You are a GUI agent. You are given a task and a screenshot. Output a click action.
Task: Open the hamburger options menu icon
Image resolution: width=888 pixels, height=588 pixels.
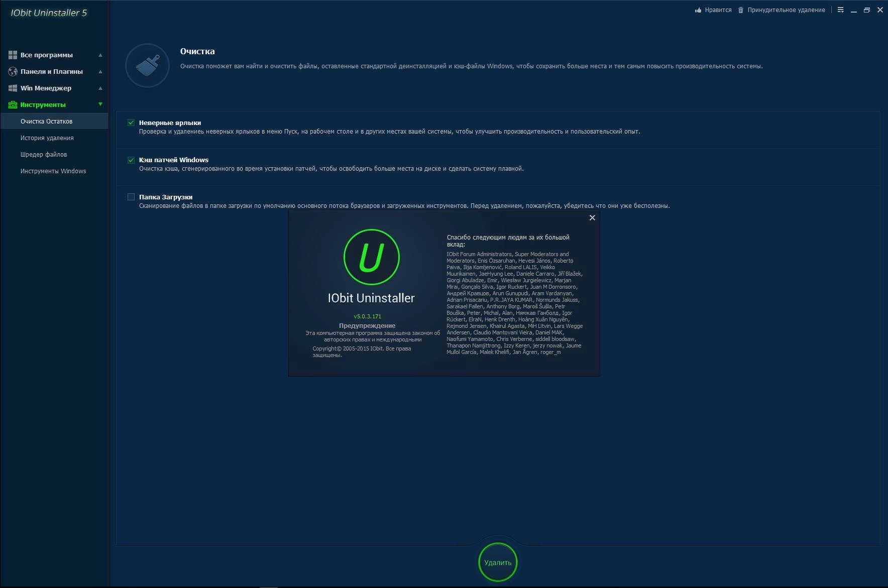coord(840,10)
